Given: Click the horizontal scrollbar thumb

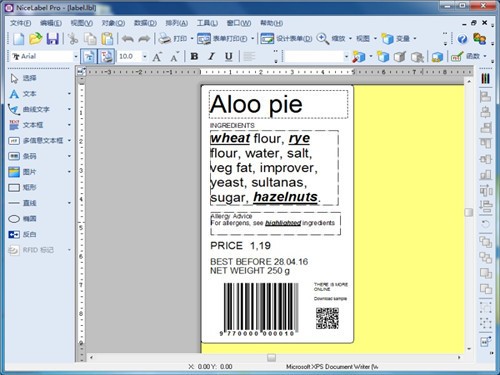Looking at the screenshot, I should point(272,357).
